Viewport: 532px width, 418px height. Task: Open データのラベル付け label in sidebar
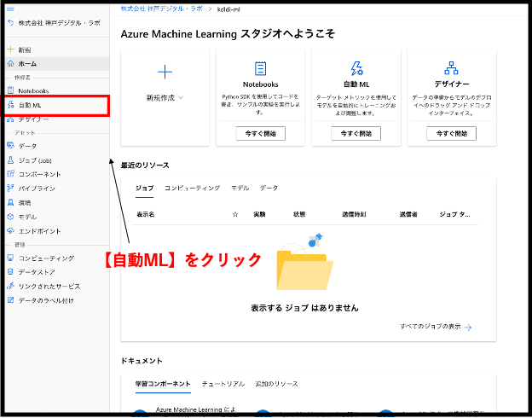pyautogui.click(x=46, y=300)
